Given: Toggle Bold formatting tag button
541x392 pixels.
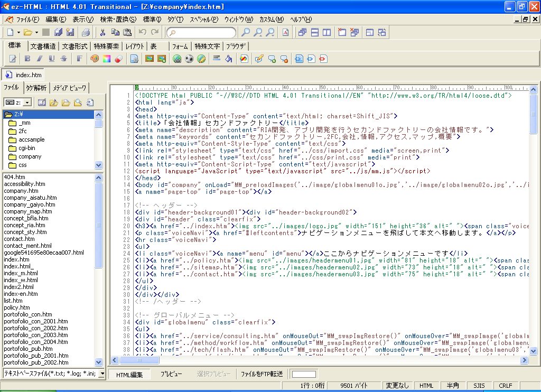Looking at the screenshot, I should pyautogui.click(x=27, y=59).
